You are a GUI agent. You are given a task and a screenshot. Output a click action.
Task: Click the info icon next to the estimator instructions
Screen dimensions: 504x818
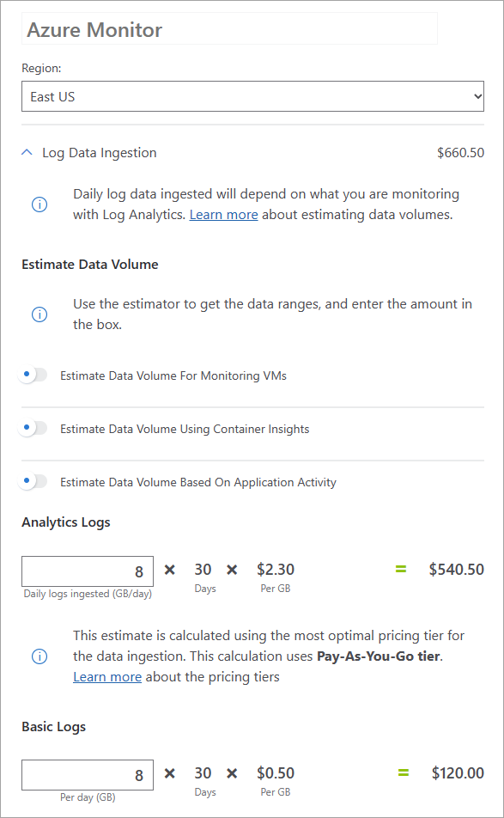pyautogui.click(x=39, y=314)
